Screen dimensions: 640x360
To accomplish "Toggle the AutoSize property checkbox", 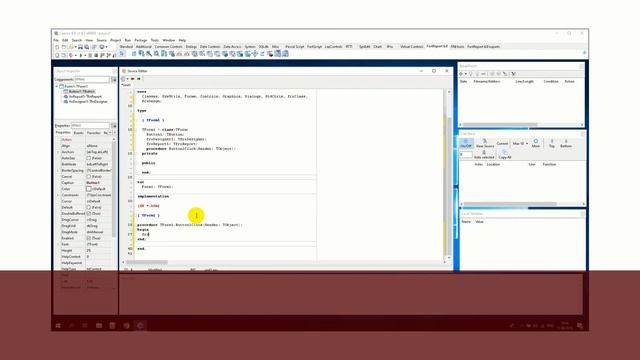I will click(x=89, y=158).
